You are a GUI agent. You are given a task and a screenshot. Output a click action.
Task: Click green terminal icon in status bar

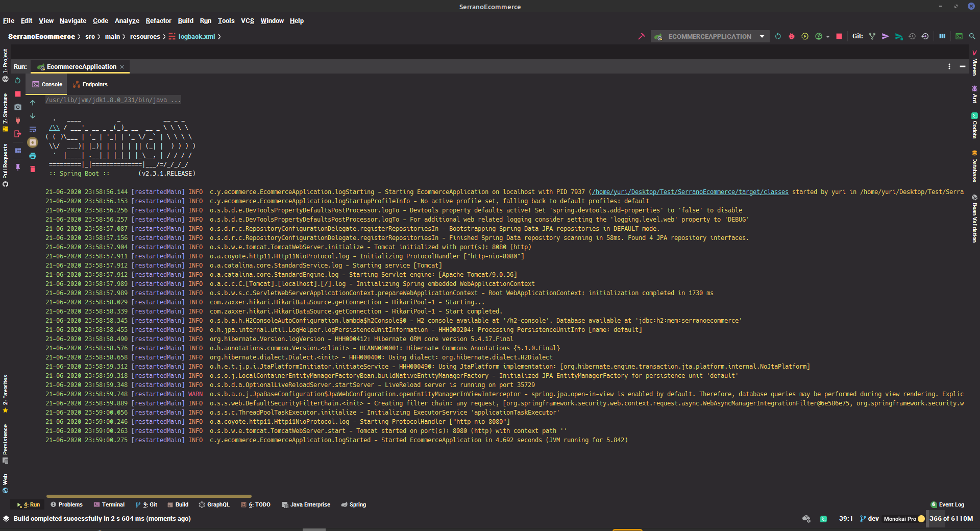pos(823,519)
